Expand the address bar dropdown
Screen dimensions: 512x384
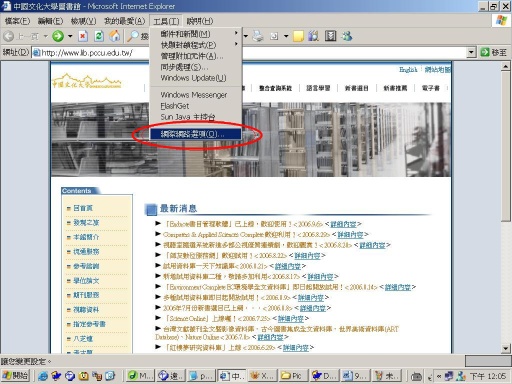(x=471, y=52)
